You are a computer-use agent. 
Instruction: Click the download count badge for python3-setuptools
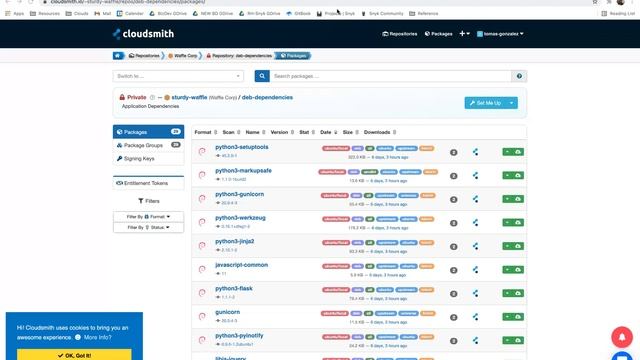(x=453, y=152)
